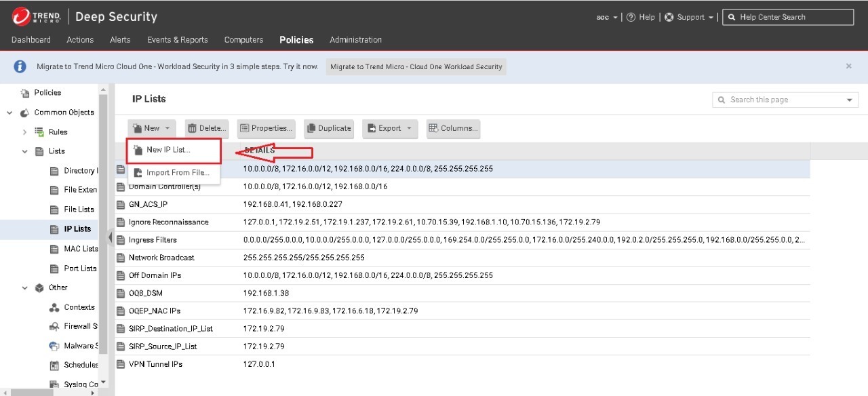This screenshot has width=868, height=396.
Task: Select the Off Domain IPs row
Action: click(462, 275)
